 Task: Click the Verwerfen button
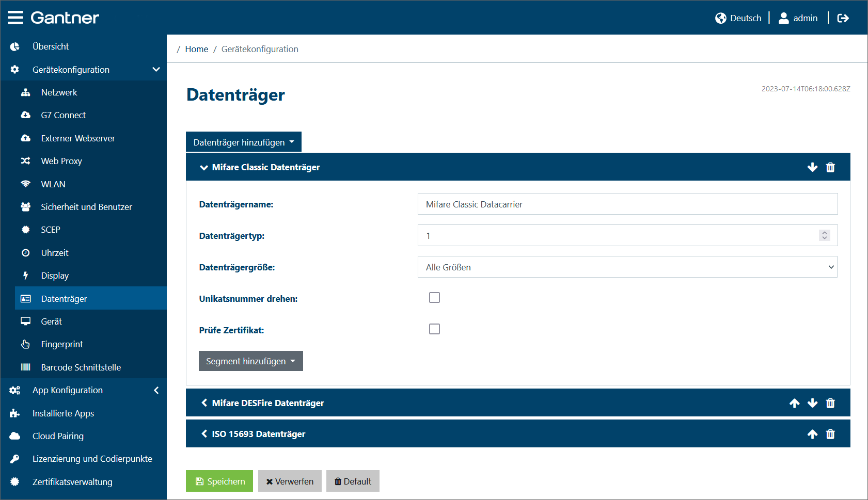[x=290, y=481]
